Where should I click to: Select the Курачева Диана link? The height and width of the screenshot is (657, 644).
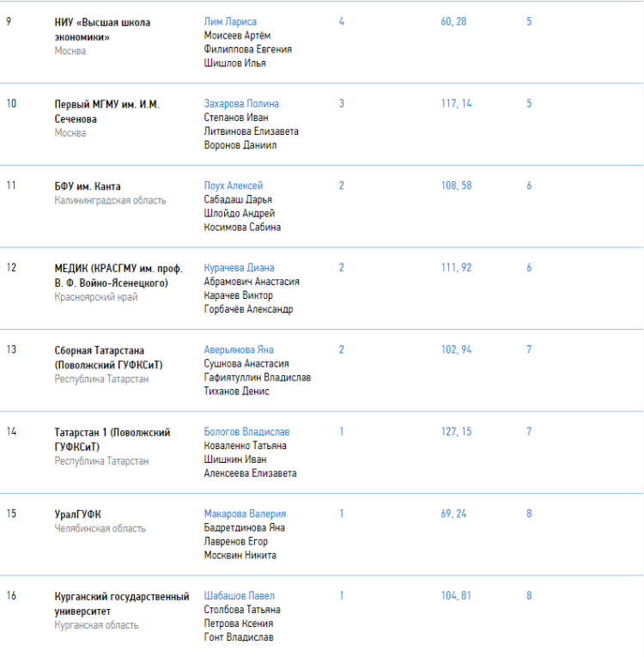(x=239, y=268)
